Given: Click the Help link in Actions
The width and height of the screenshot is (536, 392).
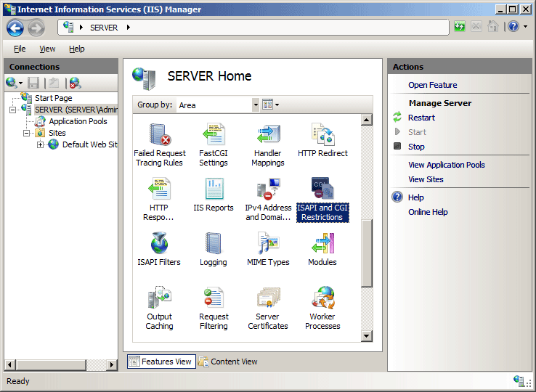Looking at the screenshot, I should 415,197.
